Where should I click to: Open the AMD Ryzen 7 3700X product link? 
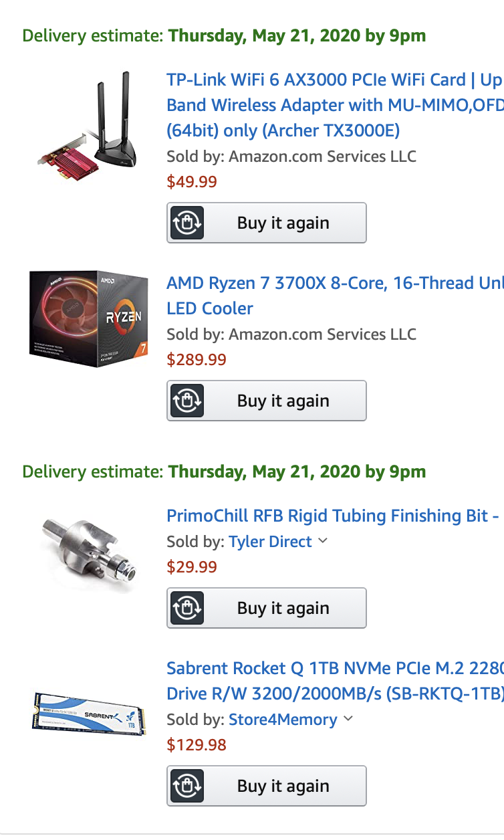[335, 296]
